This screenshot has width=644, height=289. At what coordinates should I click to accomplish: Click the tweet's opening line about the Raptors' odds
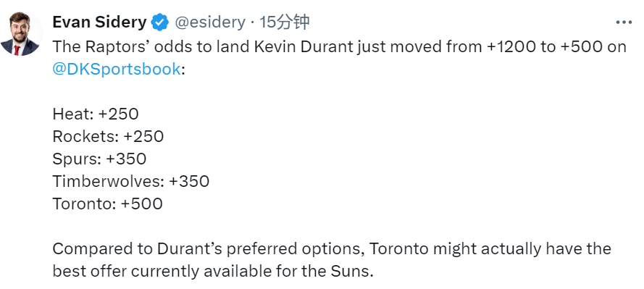[339, 47]
